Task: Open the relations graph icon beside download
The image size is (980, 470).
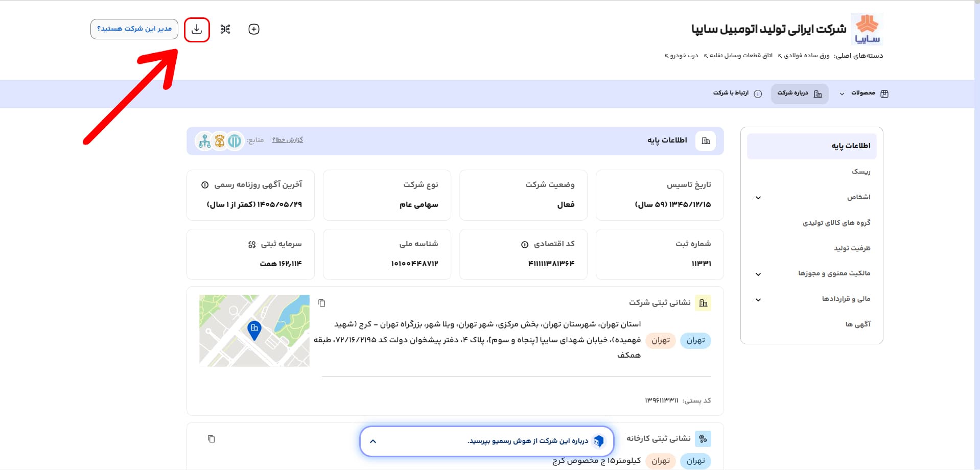Action: [225, 29]
